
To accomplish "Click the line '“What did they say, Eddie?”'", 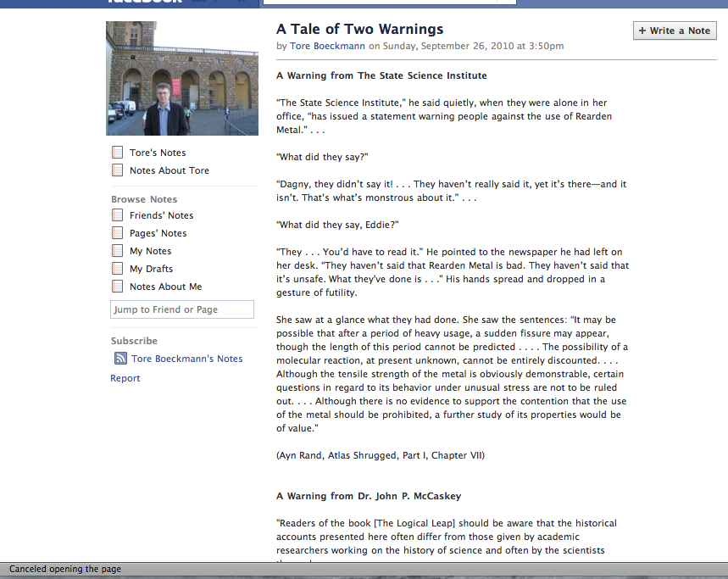I will point(337,225).
